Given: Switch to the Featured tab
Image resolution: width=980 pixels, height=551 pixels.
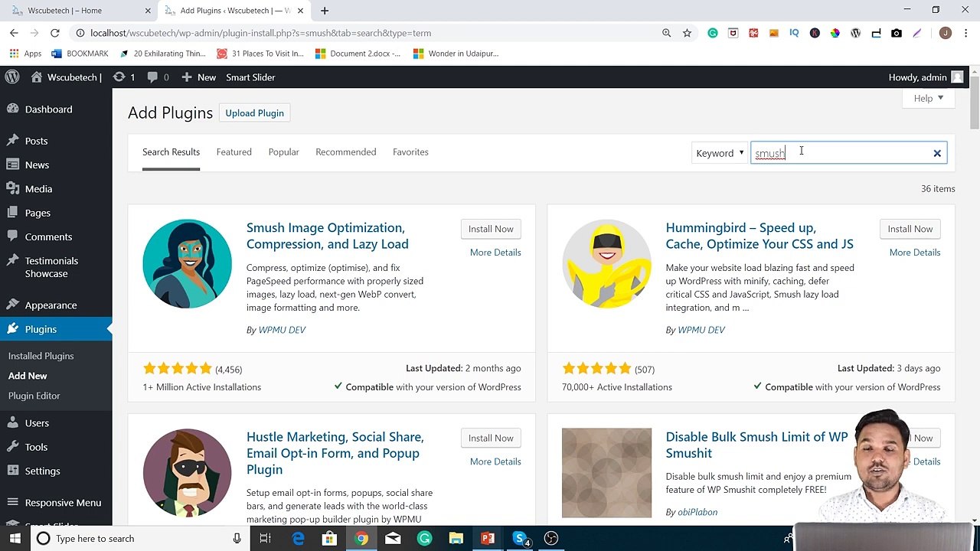Looking at the screenshot, I should click(x=234, y=152).
